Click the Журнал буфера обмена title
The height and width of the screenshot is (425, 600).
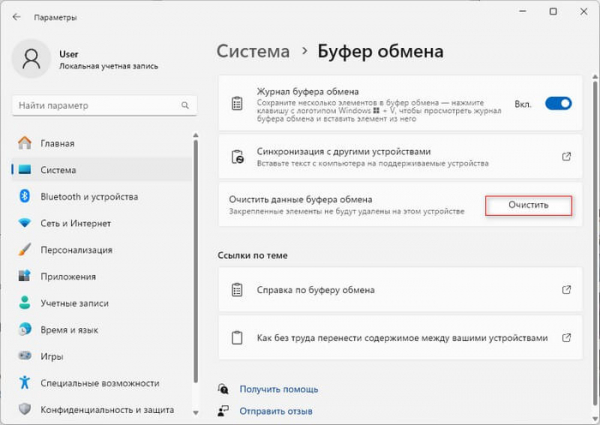(308, 91)
